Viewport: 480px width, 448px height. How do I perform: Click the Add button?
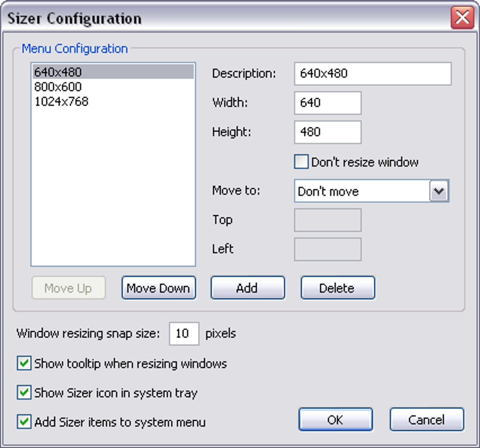[248, 288]
